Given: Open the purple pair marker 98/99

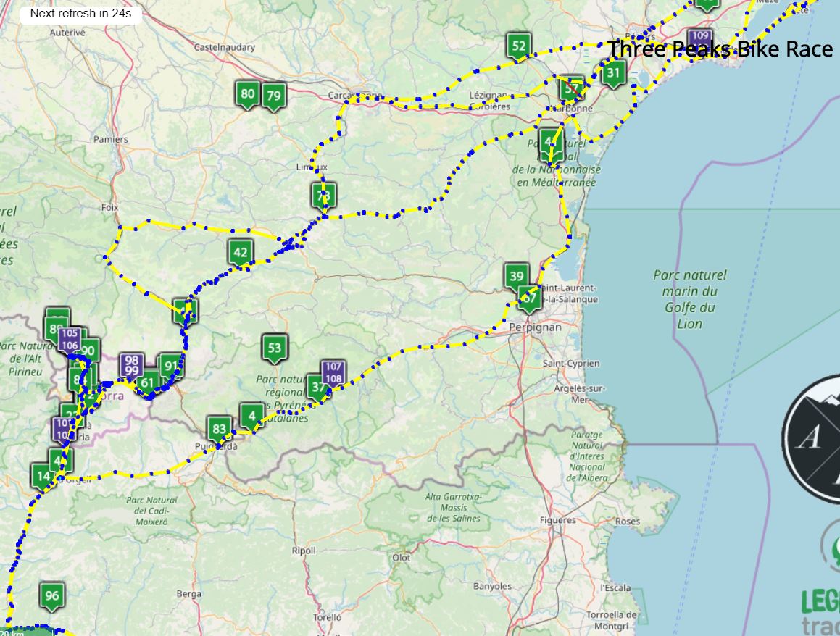Looking at the screenshot, I should [x=132, y=367].
